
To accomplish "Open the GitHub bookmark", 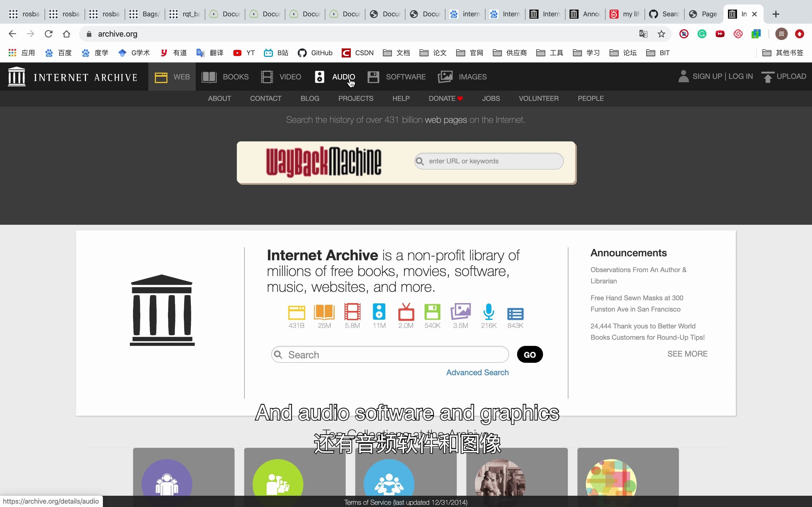I will (315, 53).
